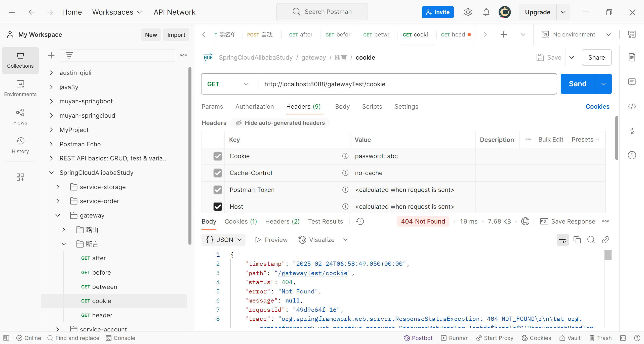Open the code snippet panel icon
This screenshot has height=344, width=644.
[632, 106]
